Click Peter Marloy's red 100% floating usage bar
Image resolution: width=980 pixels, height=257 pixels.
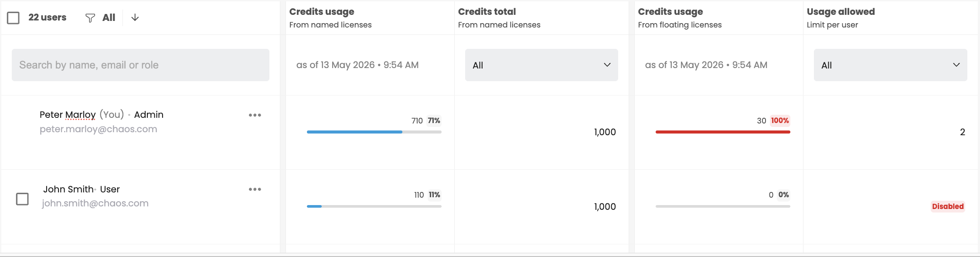click(723, 132)
